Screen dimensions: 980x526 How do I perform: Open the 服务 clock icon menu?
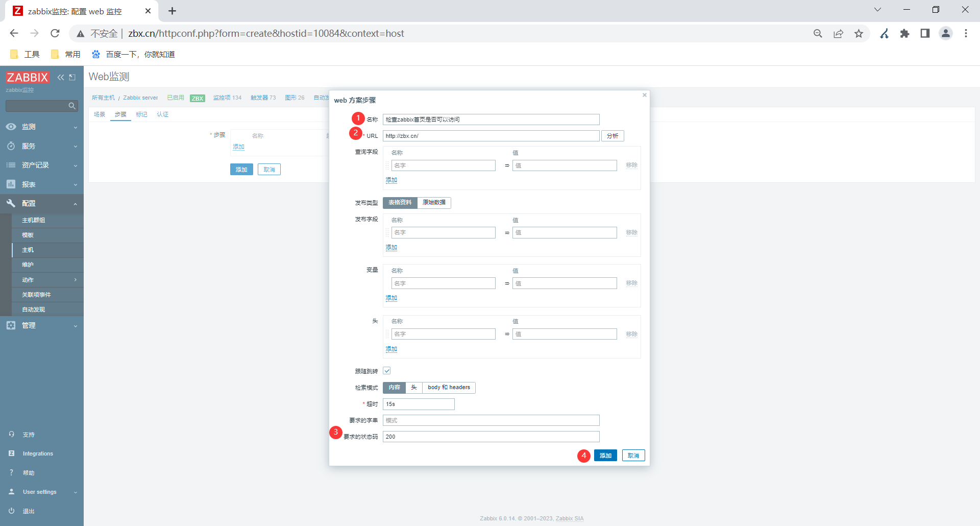pyautogui.click(x=11, y=146)
